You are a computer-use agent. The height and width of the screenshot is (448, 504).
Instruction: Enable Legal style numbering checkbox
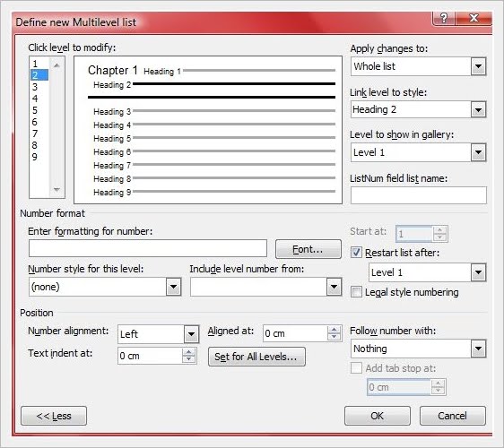(x=356, y=292)
